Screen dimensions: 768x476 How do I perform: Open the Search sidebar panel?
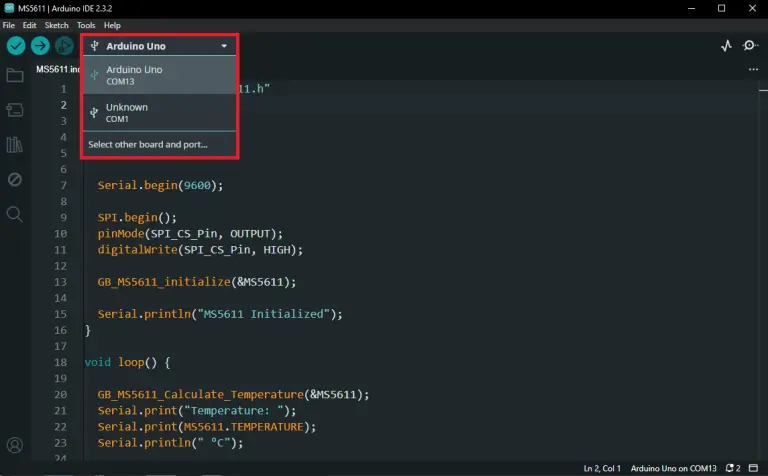point(15,214)
